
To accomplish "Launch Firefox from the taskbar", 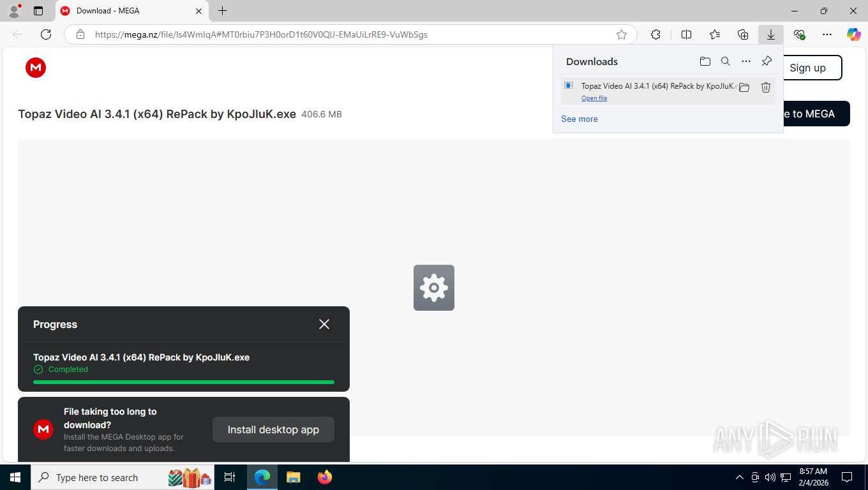I will (325, 477).
